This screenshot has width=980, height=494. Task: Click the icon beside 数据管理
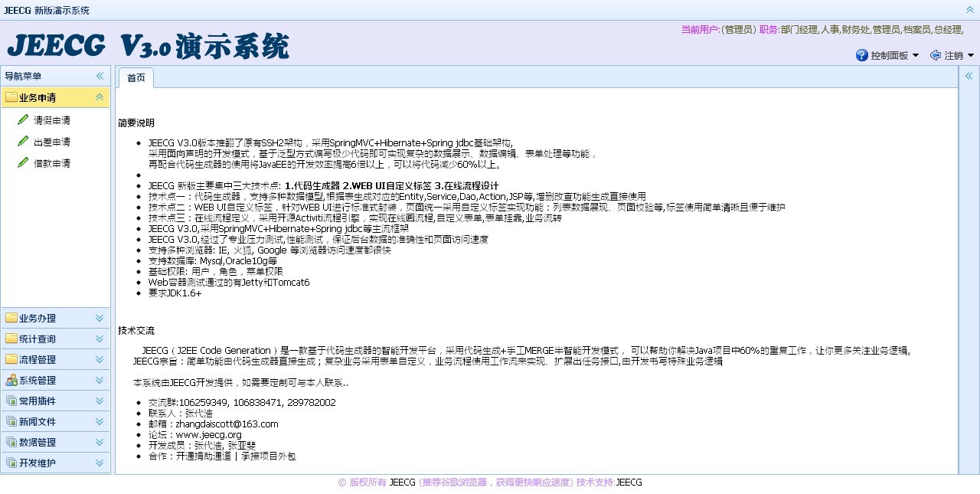(11, 442)
